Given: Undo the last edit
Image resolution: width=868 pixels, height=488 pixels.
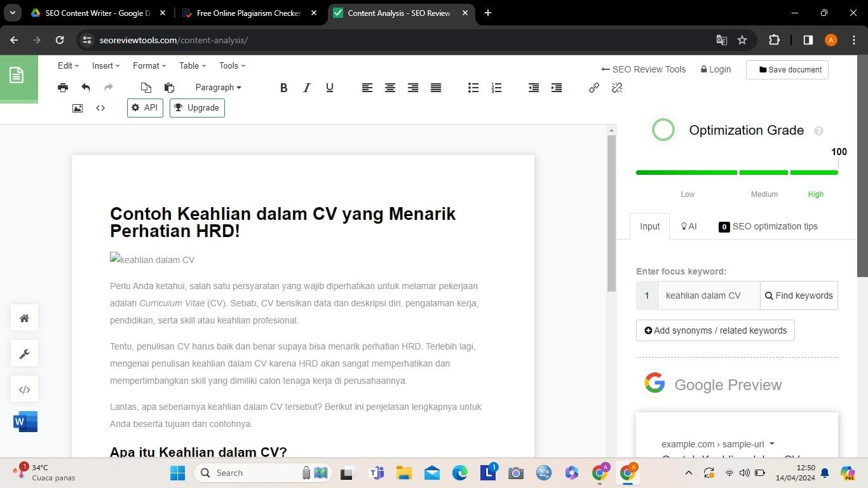Looking at the screenshot, I should click(x=86, y=88).
